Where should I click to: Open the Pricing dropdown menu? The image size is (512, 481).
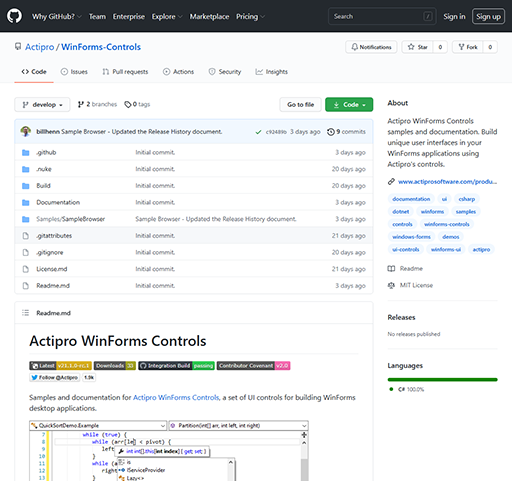click(250, 16)
